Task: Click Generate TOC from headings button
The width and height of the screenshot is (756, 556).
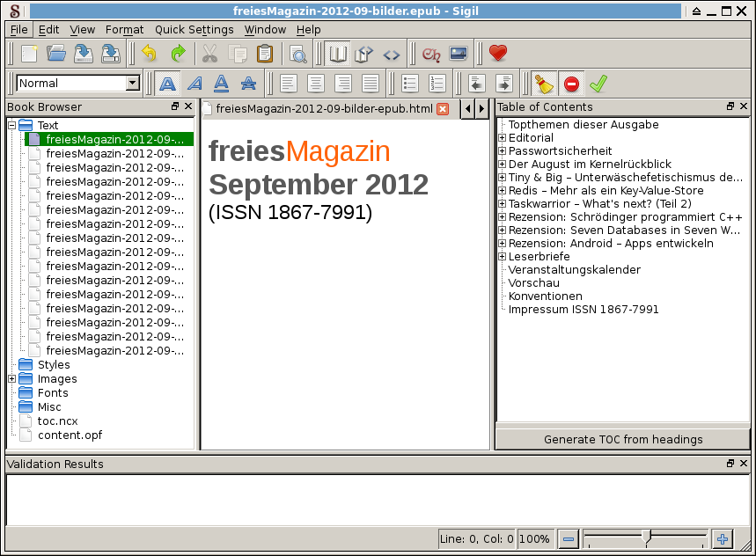Action: point(623,439)
